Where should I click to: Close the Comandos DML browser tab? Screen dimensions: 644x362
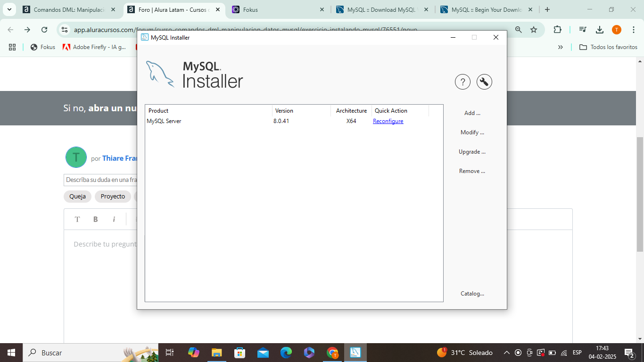pos(113,9)
